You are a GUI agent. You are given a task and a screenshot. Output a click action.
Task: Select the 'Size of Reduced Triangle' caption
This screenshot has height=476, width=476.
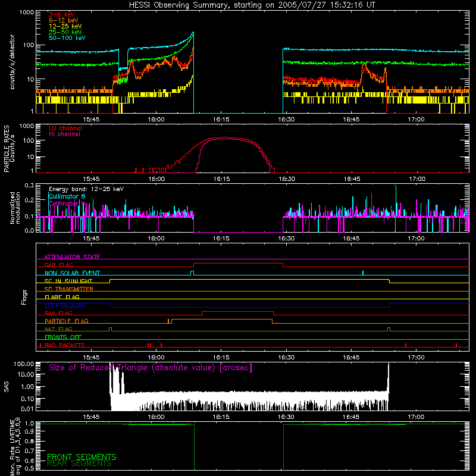point(151,368)
